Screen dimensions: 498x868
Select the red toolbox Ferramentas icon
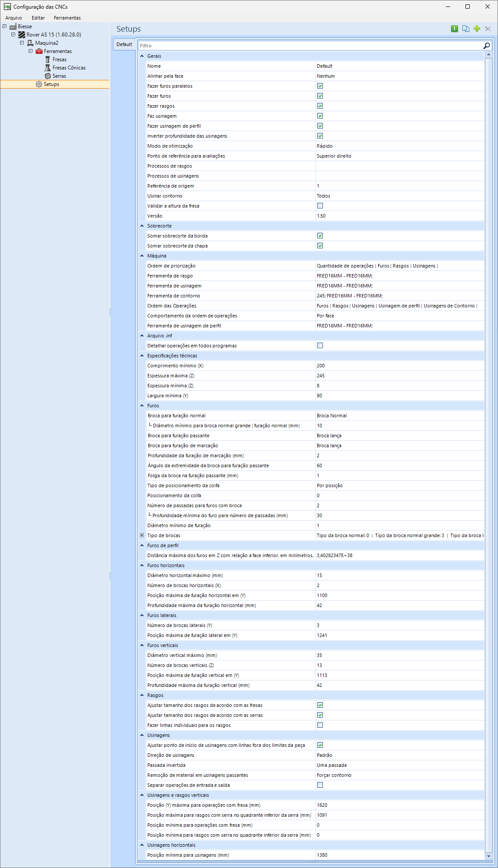coord(39,51)
